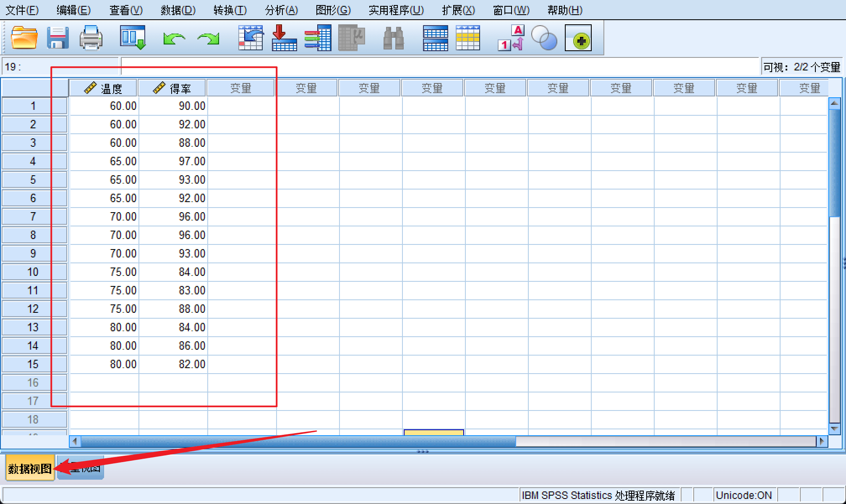Click the green Redo arrow
846x504 pixels.
[x=209, y=39]
